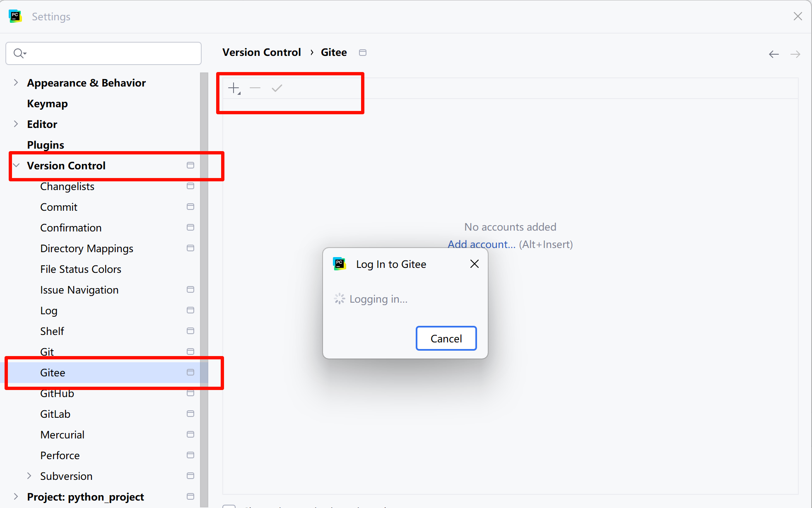Click the forward navigation arrow icon

[x=795, y=54]
